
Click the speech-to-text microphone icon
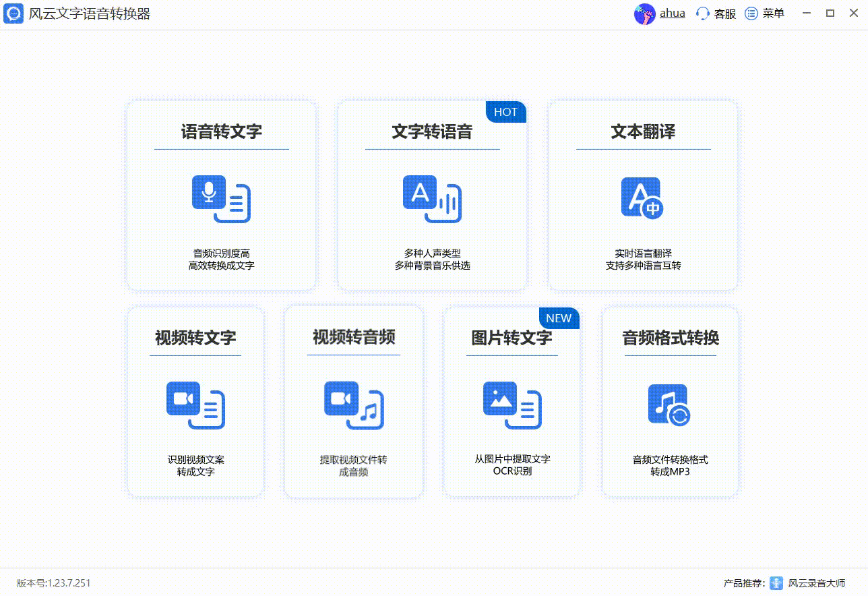tap(221, 199)
